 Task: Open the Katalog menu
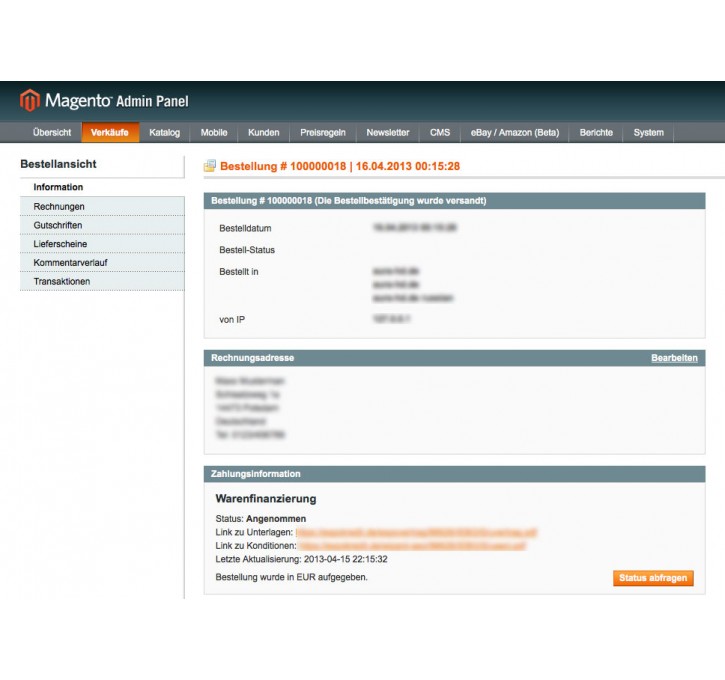(x=164, y=133)
